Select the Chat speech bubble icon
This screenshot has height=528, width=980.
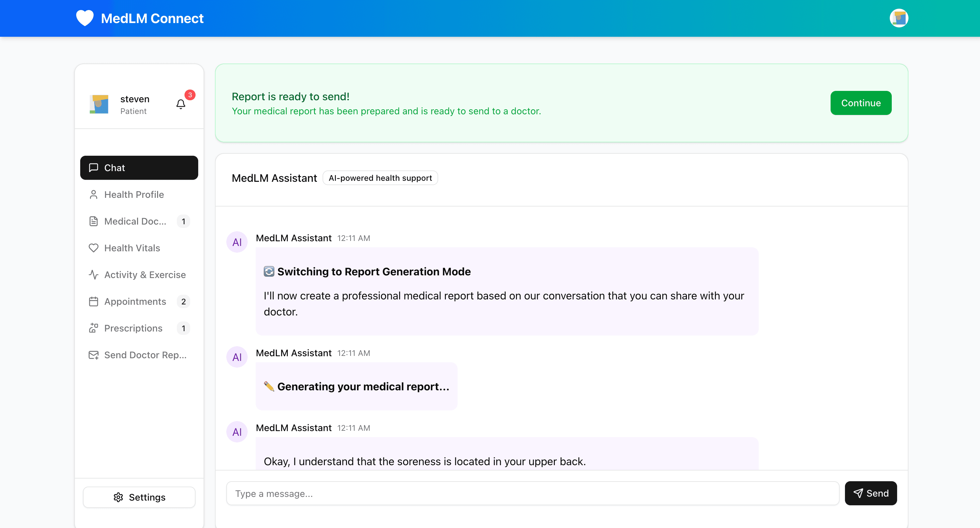tap(94, 167)
